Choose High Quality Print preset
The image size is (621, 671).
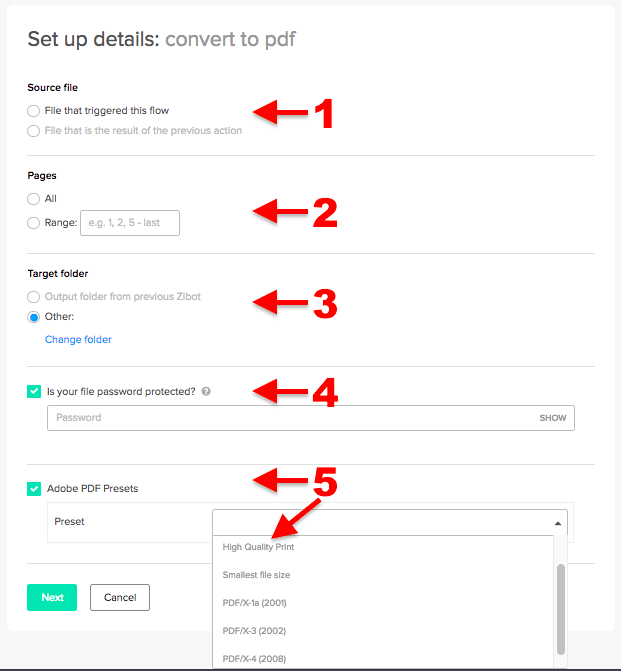(258, 548)
